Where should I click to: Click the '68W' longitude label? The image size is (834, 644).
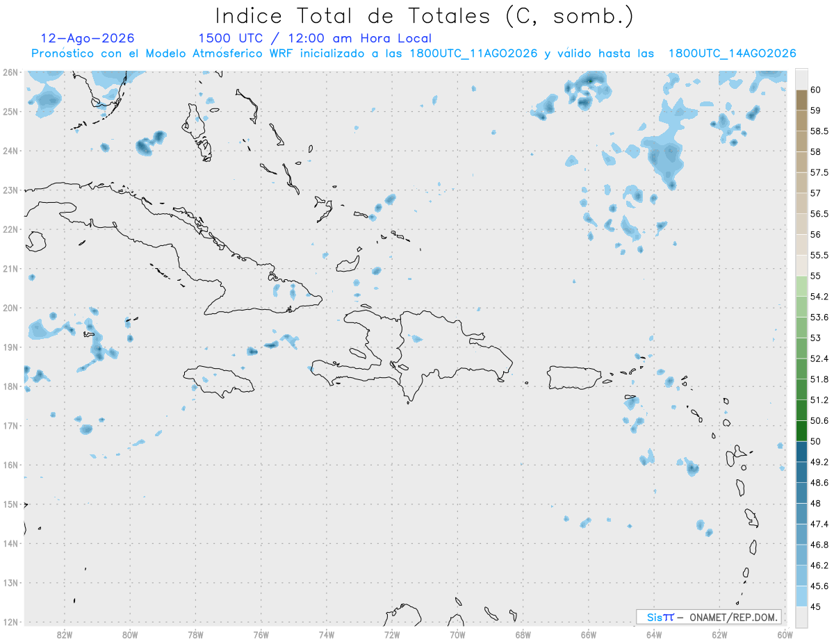pyautogui.click(x=523, y=634)
